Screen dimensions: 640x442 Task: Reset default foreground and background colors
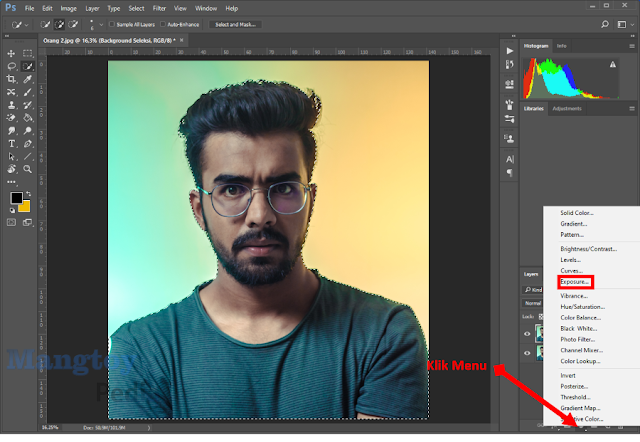(12, 211)
